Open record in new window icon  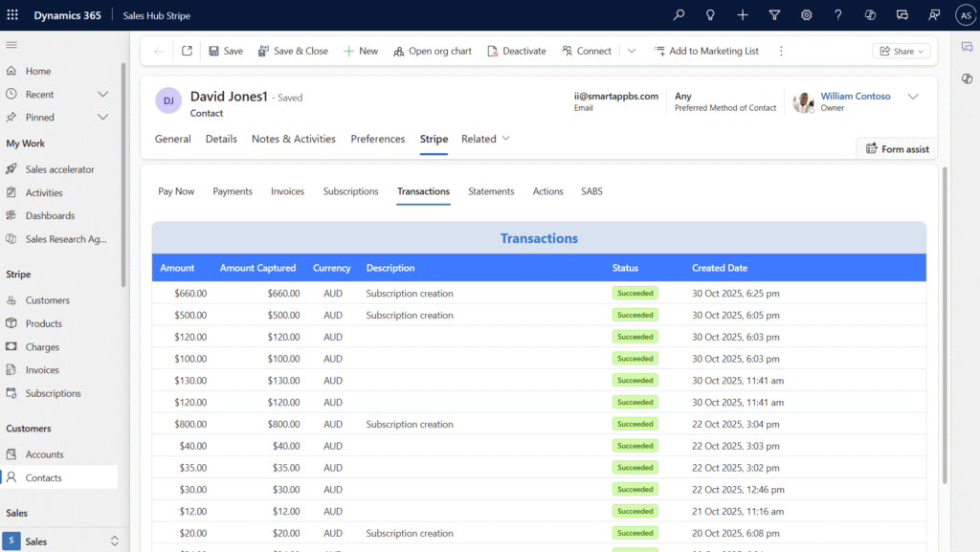tap(187, 51)
